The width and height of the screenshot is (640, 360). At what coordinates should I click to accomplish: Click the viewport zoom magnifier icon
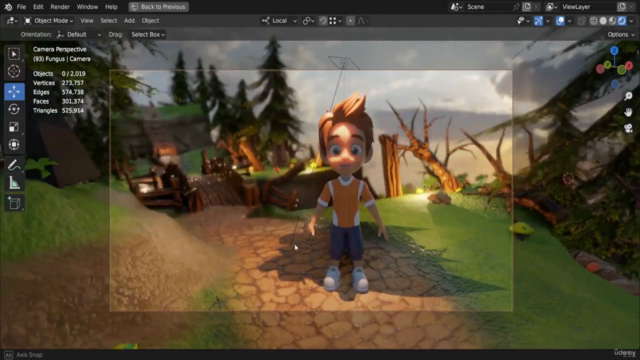(628, 96)
